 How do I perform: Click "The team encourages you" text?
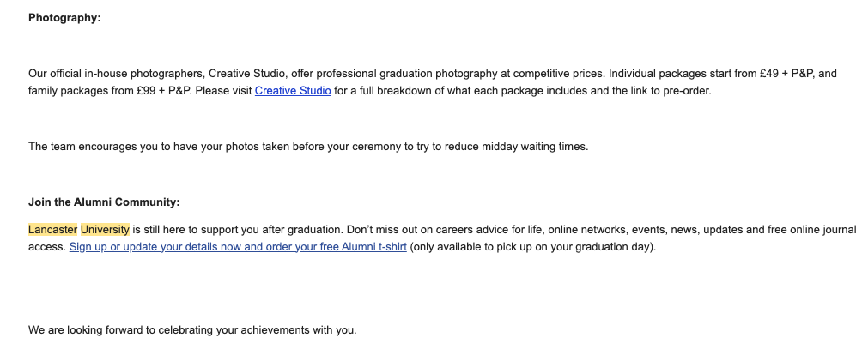[x=94, y=146]
